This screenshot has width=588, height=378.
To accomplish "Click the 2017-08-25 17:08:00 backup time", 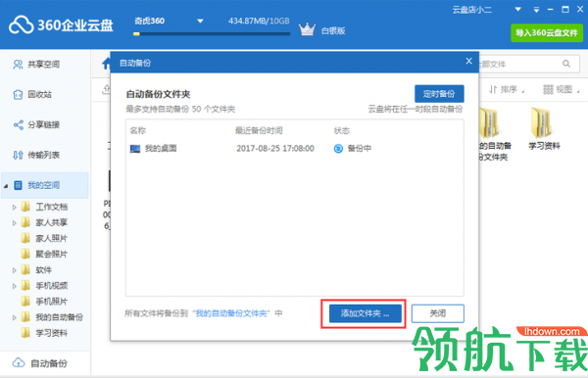I will point(275,148).
